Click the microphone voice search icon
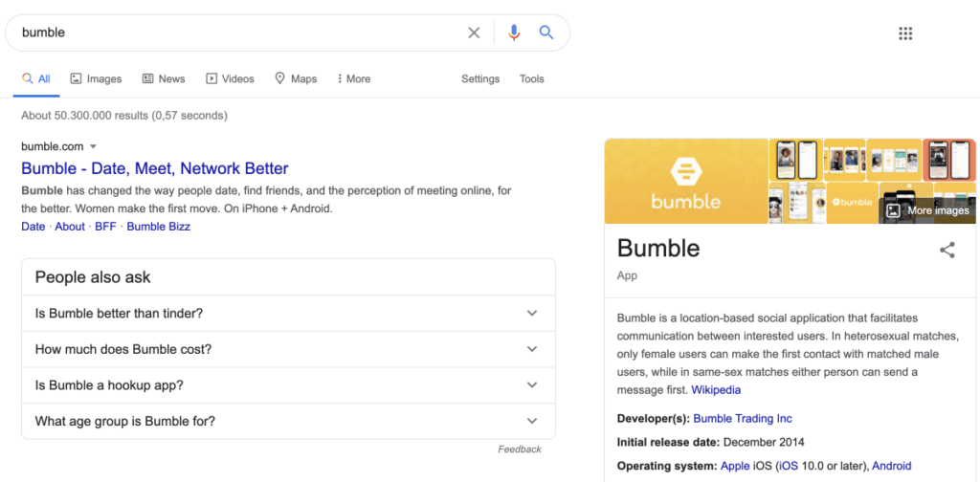Viewport: 980px width, 482px height. [514, 33]
